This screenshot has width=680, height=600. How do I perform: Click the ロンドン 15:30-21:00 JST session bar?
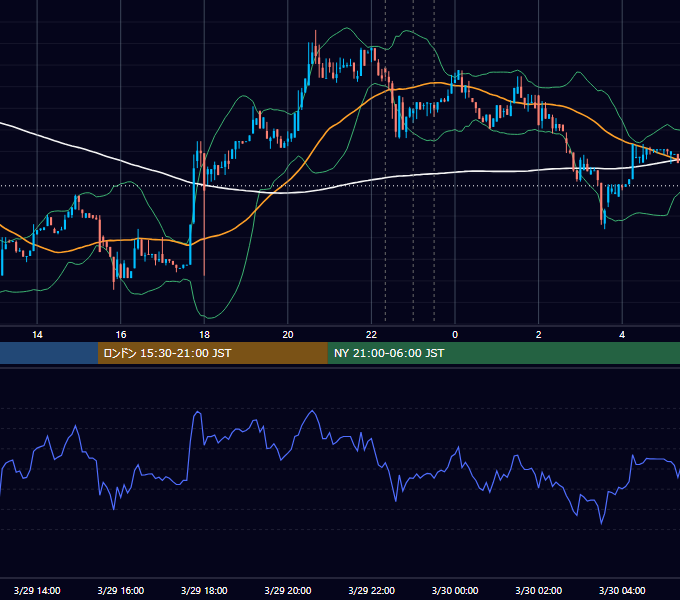212,353
